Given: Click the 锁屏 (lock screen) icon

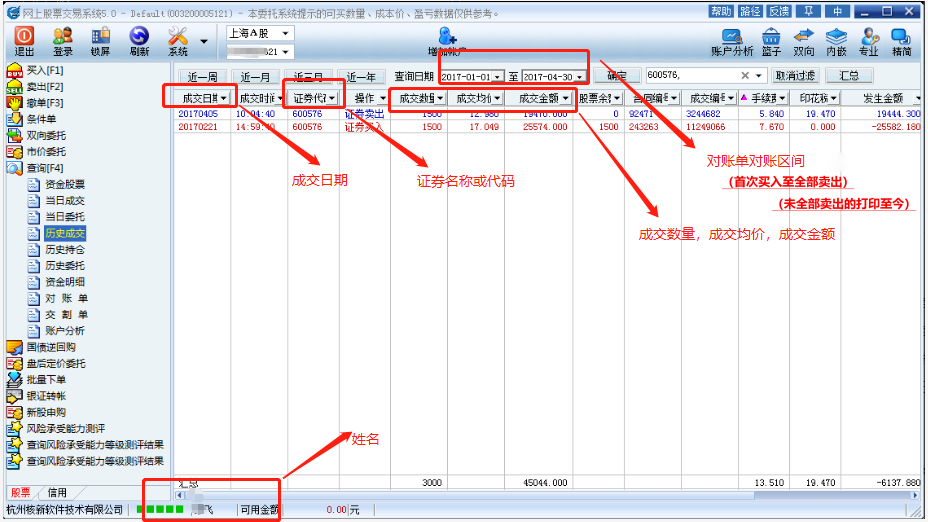Looking at the screenshot, I should (100, 41).
